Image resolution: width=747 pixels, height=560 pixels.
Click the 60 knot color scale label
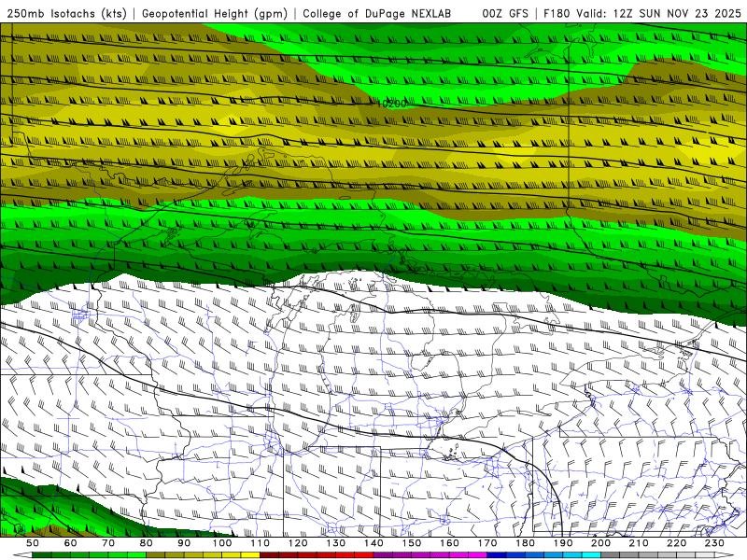point(71,543)
